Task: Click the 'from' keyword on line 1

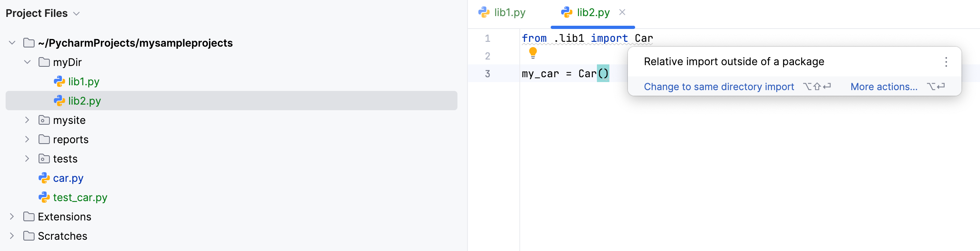Action: pyautogui.click(x=534, y=38)
